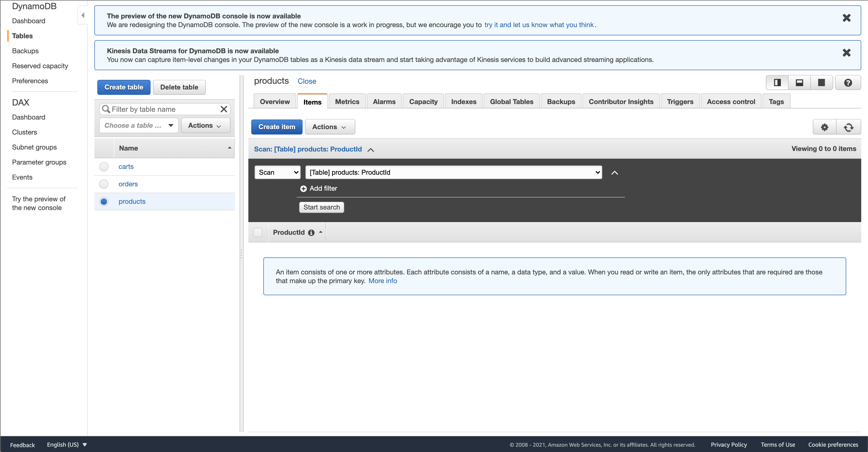The image size is (868, 452).
Task: Switch to side-by-side split view layout
Action: pos(777,83)
